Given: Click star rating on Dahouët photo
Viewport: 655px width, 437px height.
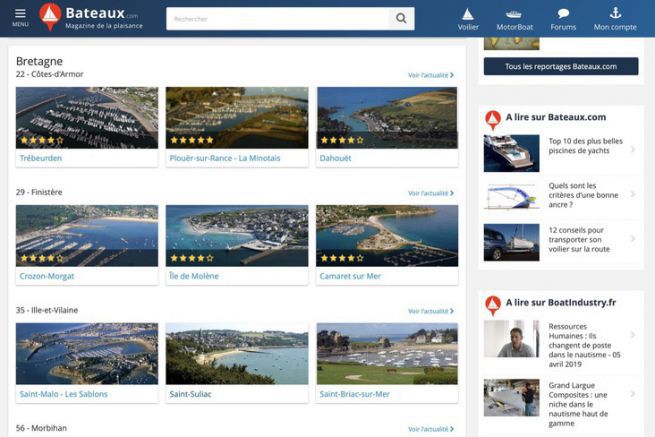Looking at the screenshot, I should pos(342,140).
